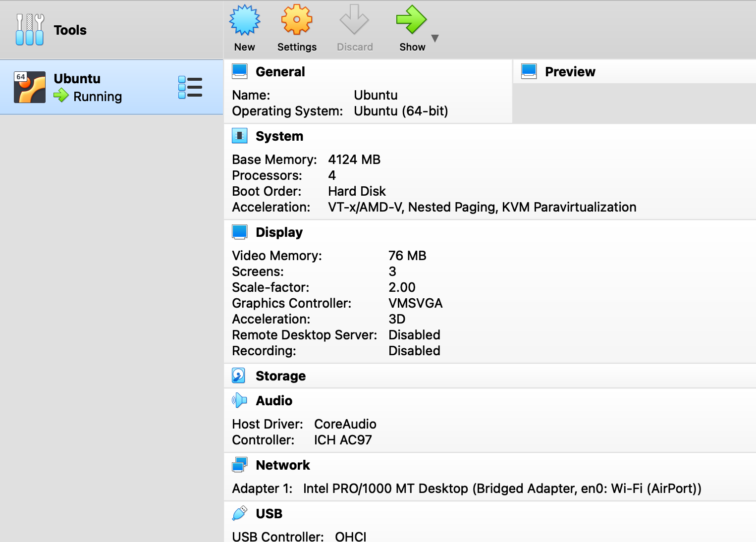Click the 76 MB video memory value
The image size is (756, 542).
point(407,256)
